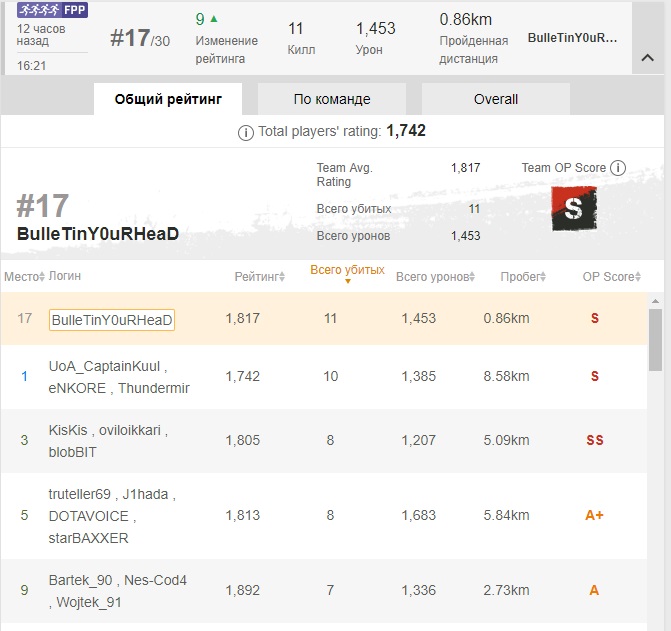Select the Overall tab
The height and width of the screenshot is (631, 671).
496,99
